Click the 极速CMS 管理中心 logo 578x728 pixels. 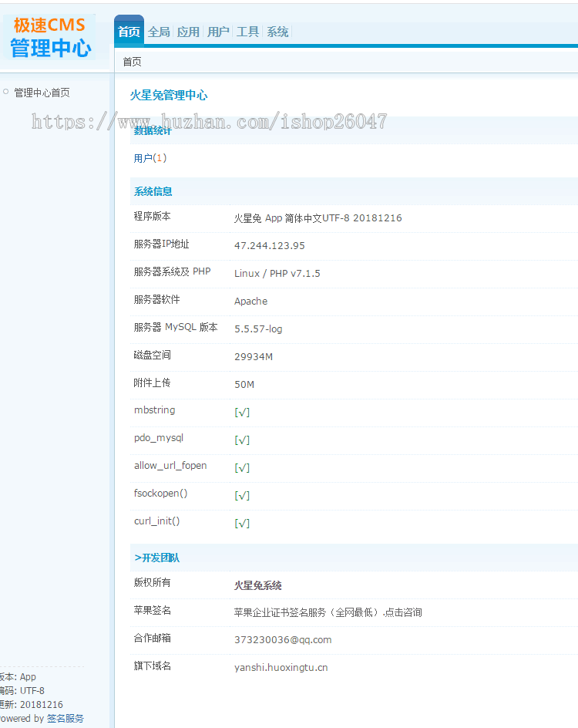[x=49, y=37]
